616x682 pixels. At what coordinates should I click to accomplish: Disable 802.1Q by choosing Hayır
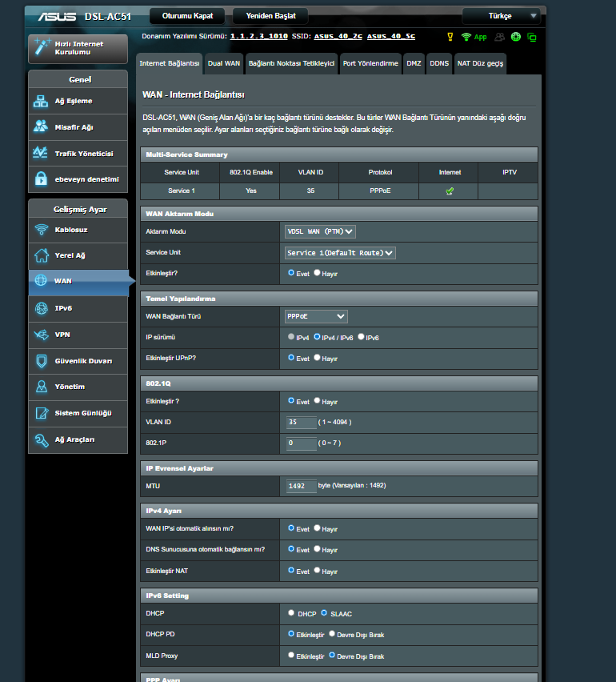317,400
